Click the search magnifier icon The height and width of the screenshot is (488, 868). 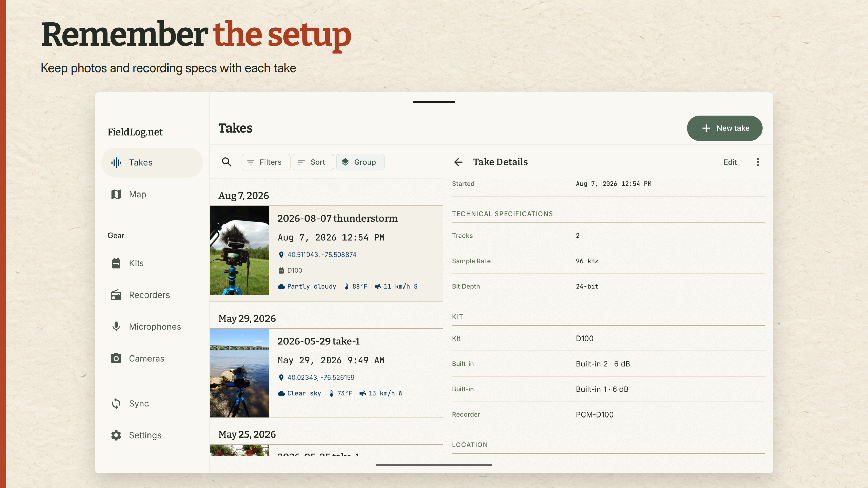pos(226,162)
